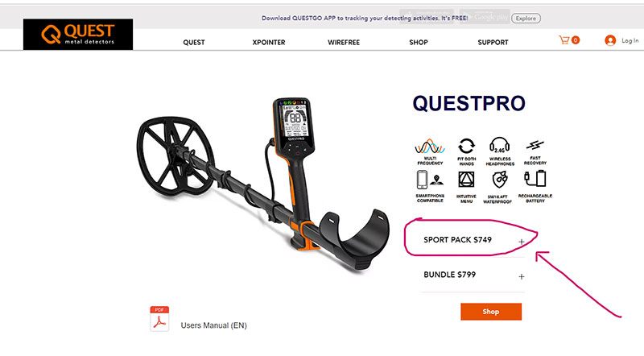Screen dimensions: 644x356
Task: Open the SHOP menu item
Action: coord(418,43)
